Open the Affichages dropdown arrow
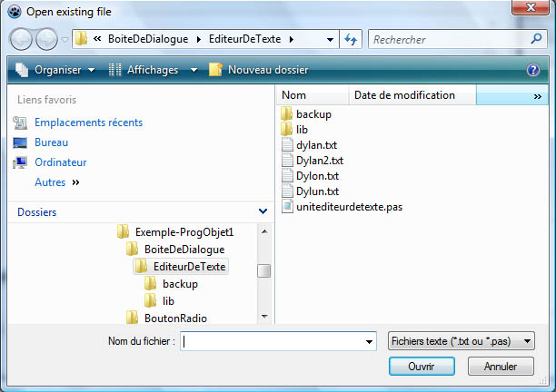This screenshot has width=556, height=392. tap(194, 70)
